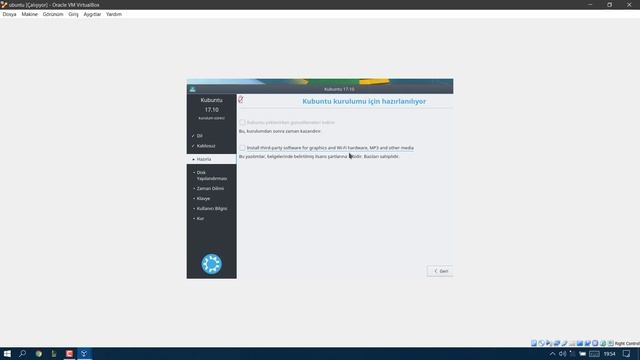Screen dimensions: 640x360
Task: Open the volume control in tray
Action: pos(562,354)
